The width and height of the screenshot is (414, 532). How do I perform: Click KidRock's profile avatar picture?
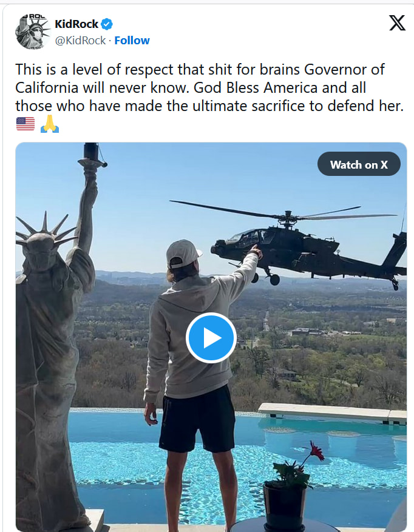point(32,32)
